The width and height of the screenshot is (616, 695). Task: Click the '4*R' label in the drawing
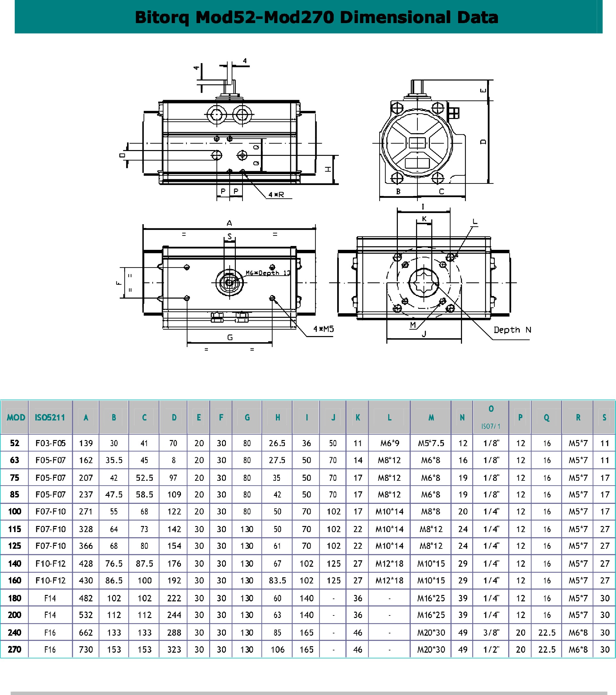(x=276, y=194)
